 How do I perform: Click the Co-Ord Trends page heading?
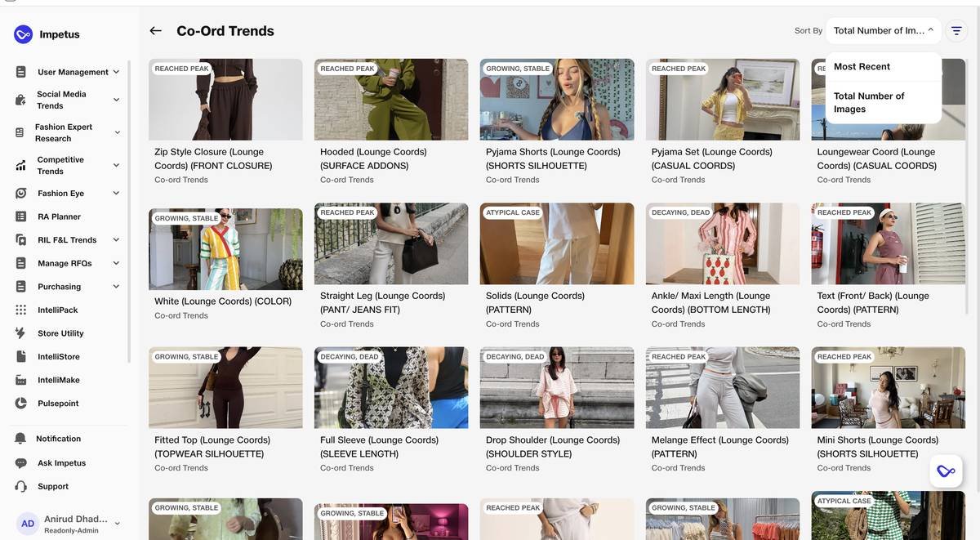[225, 31]
